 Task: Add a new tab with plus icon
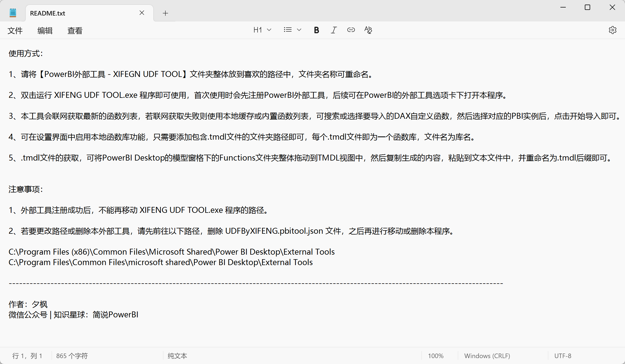(165, 13)
